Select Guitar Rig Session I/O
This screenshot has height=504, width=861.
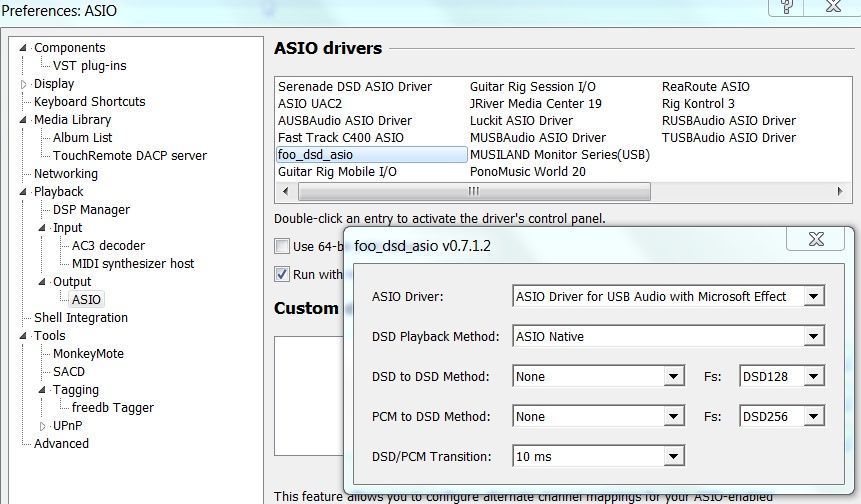click(533, 87)
